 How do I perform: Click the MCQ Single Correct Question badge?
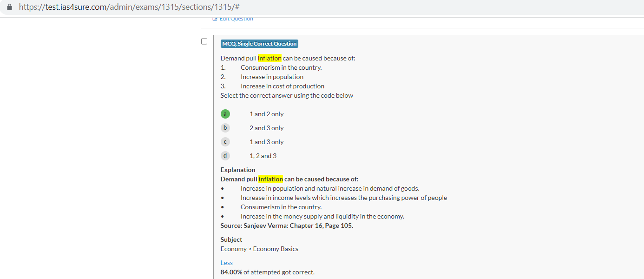[259, 44]
